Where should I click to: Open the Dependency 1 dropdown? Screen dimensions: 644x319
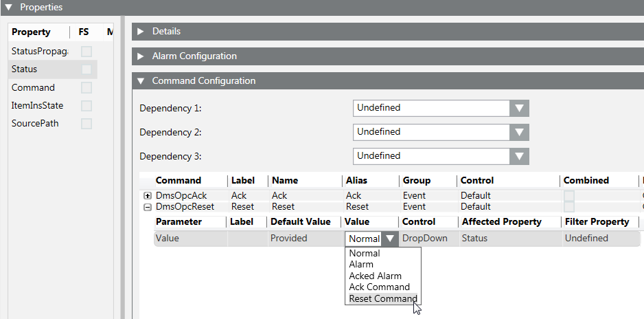pyautogui.click(x=519, y=108)
